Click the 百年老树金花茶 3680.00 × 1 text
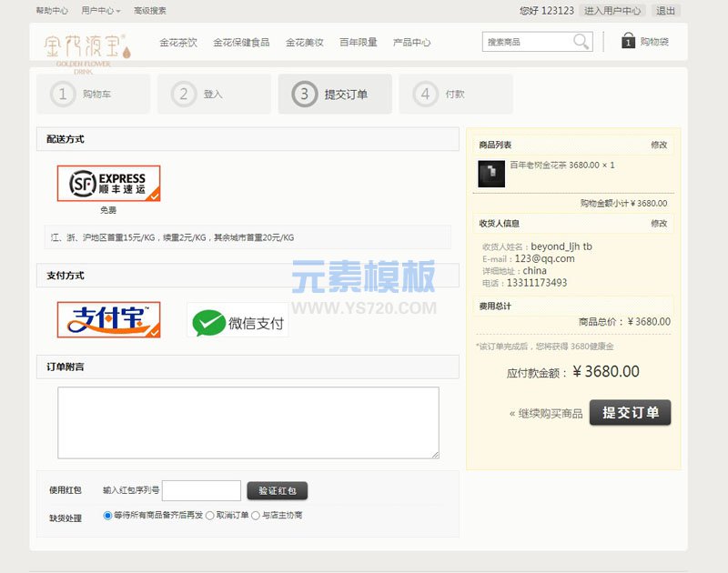This screenshot has height=573, width=728. click(561, 166)
